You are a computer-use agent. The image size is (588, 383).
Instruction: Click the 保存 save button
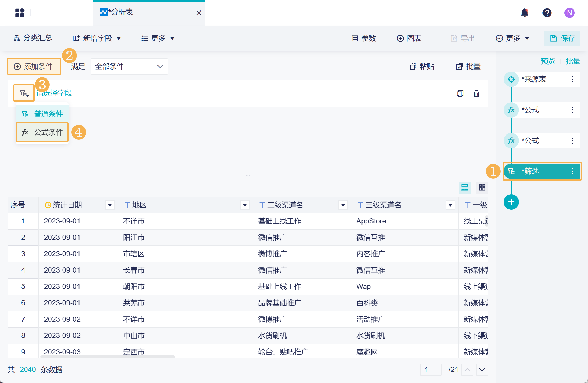coord(562,38)
